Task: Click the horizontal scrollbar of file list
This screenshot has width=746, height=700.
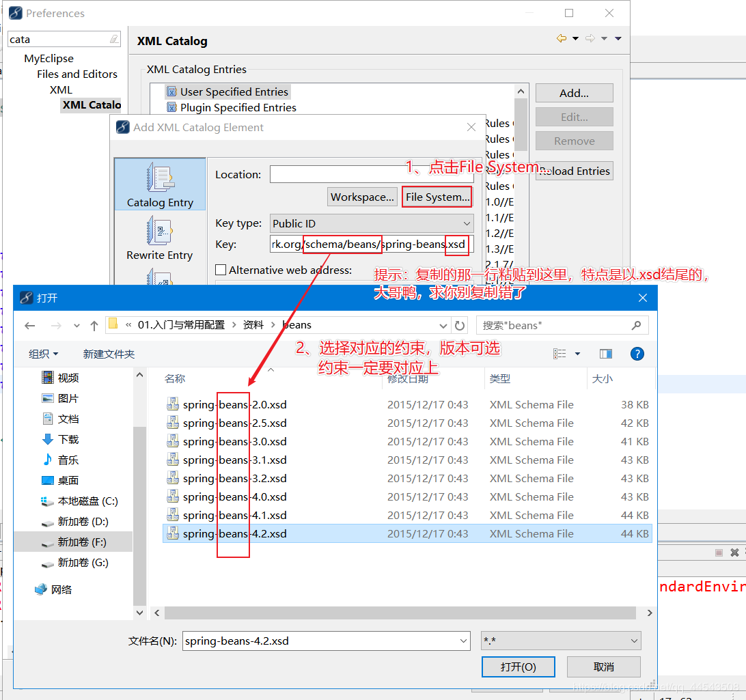Action: coord(400,613)
